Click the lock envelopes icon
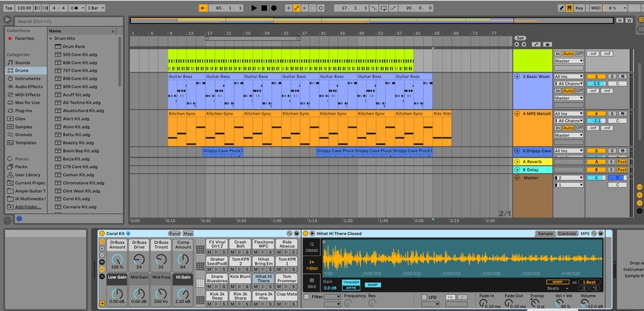The image size is (644, 311). (x=547, y=44)
